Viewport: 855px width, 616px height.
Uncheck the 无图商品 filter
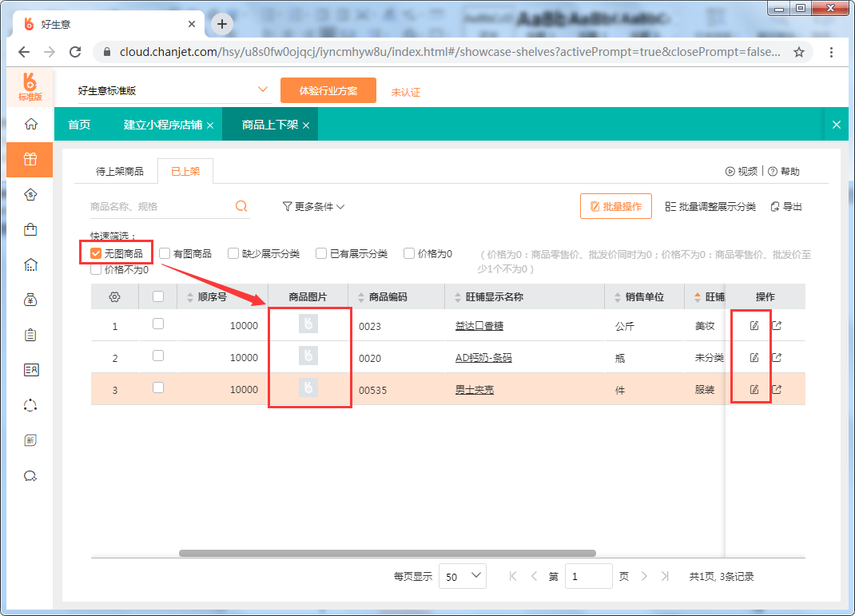96,253
